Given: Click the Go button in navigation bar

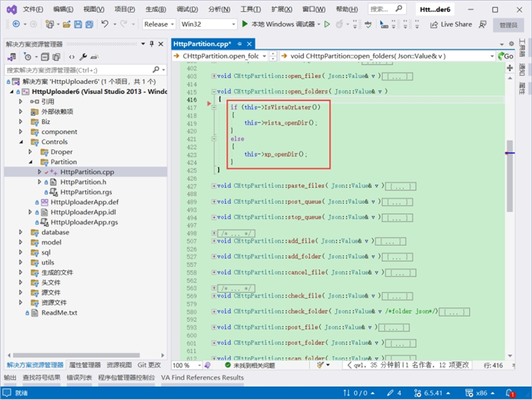Looking at the screenshot, I should click(505, 56).
